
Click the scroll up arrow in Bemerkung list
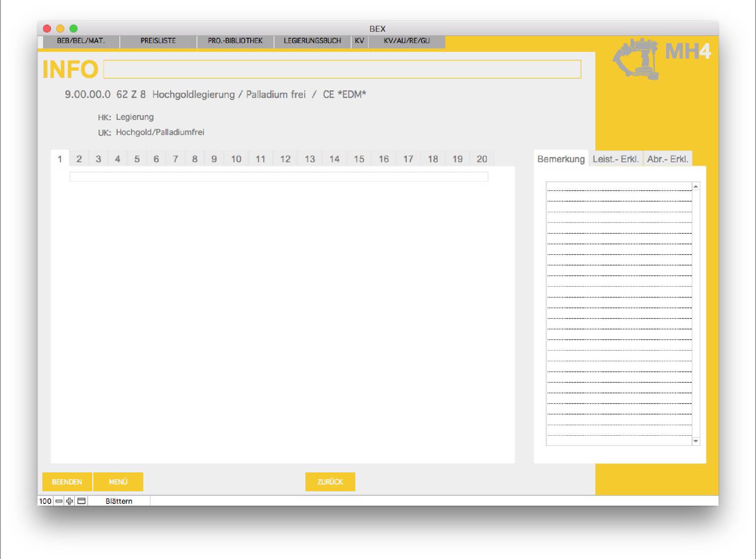696,186
